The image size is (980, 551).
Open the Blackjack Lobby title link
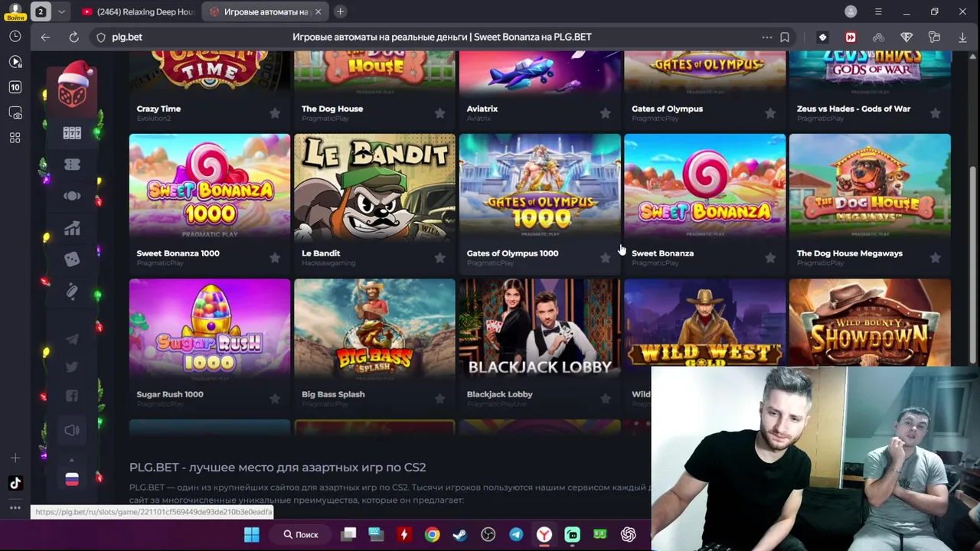(499, 394)
